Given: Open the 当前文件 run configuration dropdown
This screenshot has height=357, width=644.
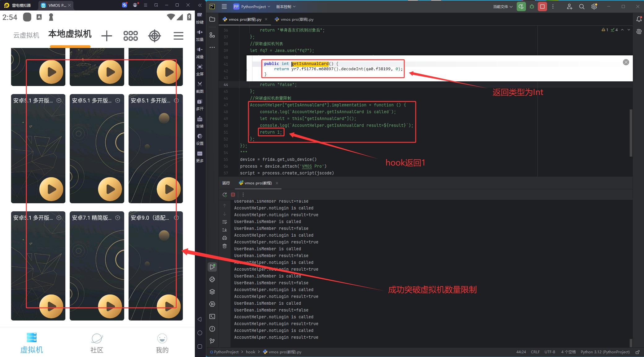Looking at the screenshot, I should [503, 6].
